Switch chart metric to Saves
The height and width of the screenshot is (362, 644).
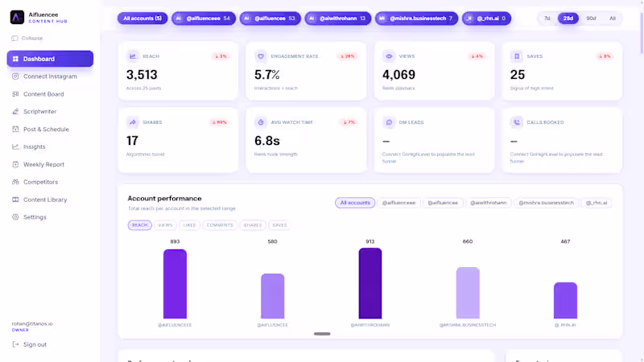(279, 225)
